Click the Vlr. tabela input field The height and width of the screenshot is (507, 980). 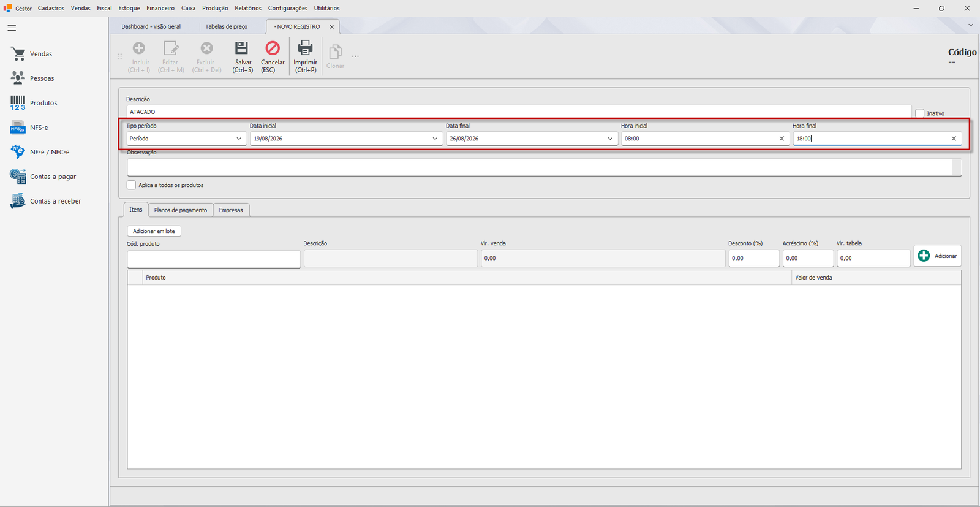(873, 258)
